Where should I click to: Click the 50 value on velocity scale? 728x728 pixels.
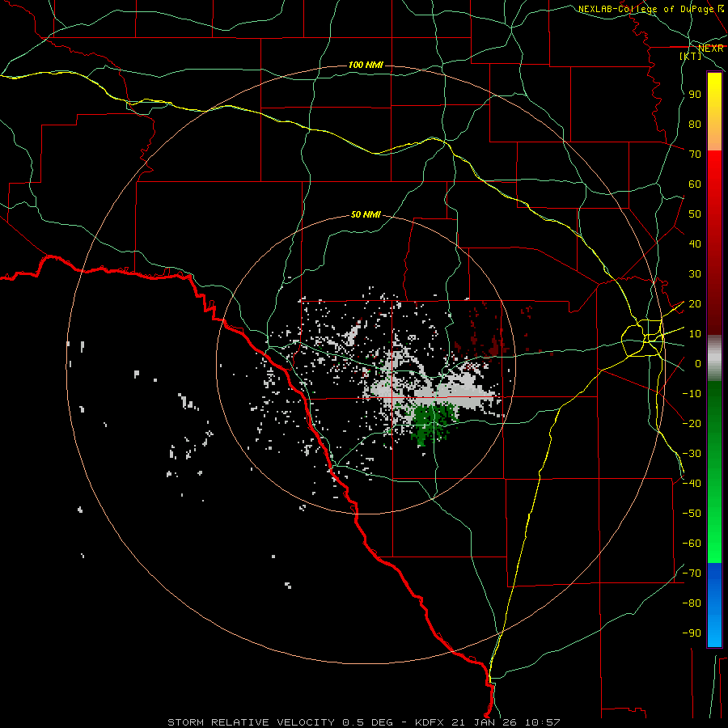coord(695,214)
